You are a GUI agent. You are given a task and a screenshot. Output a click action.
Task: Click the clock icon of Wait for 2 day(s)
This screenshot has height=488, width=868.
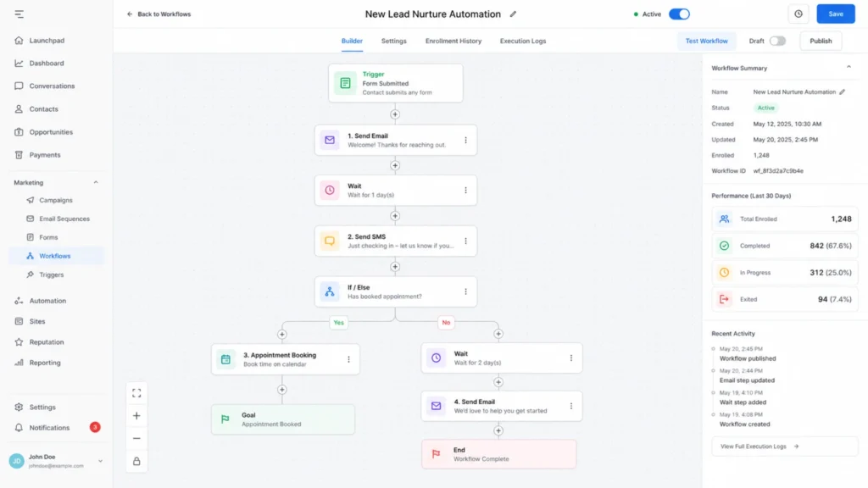(x=437, y=358)
